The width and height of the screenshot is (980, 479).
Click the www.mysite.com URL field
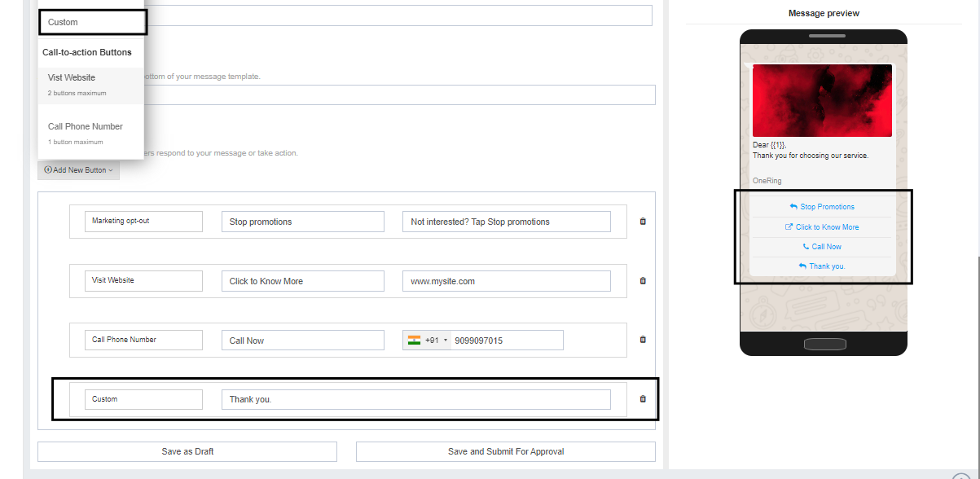click(506, 281)
